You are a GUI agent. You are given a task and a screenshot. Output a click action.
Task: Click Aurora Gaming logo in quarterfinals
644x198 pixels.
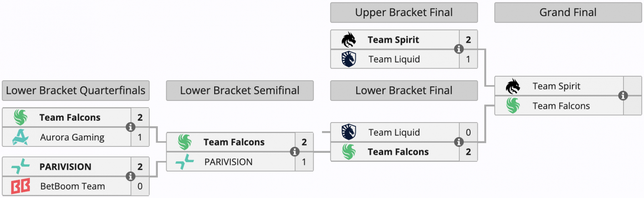click(20, 137)
